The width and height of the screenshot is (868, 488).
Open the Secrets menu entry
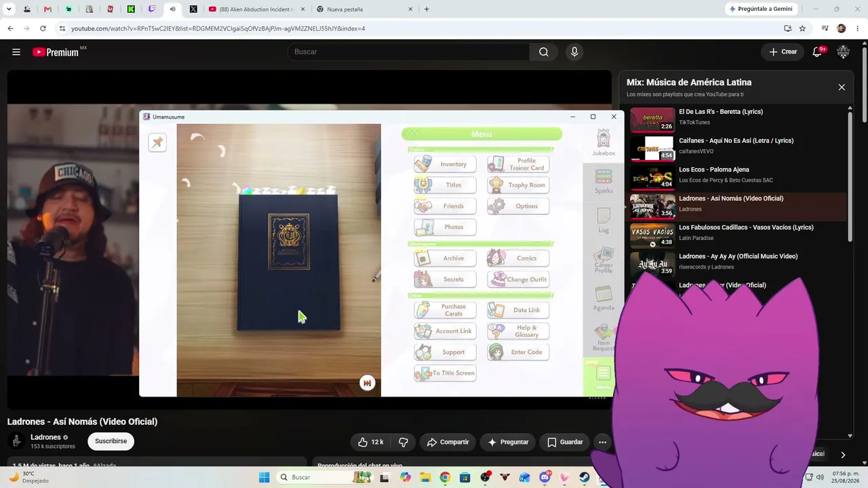(445, 279)
